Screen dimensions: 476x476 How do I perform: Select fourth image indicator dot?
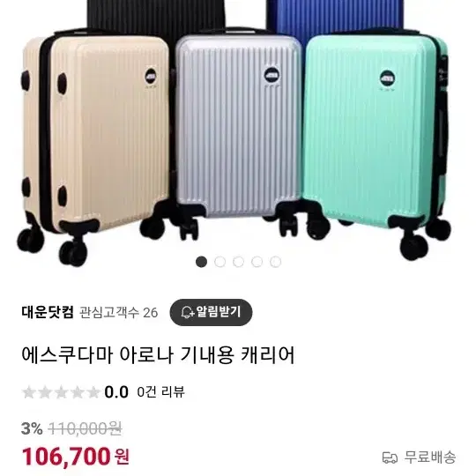point(257,262)
